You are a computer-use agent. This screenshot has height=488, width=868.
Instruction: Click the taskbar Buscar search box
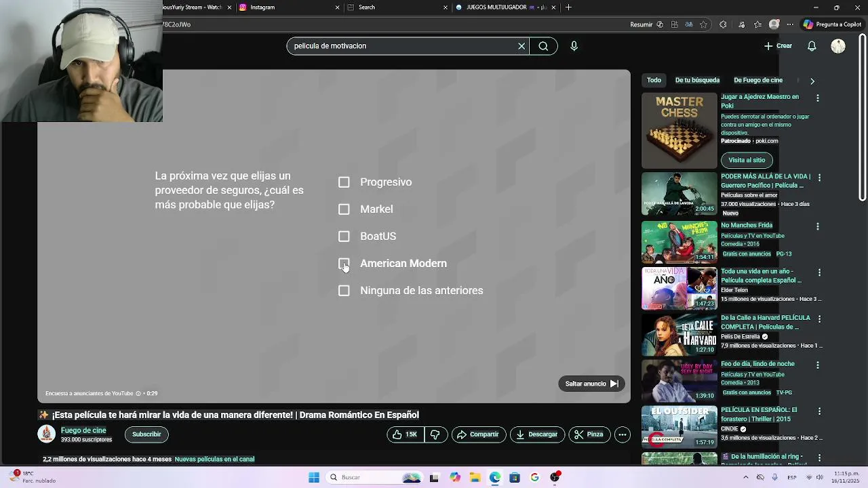[373, 477]
